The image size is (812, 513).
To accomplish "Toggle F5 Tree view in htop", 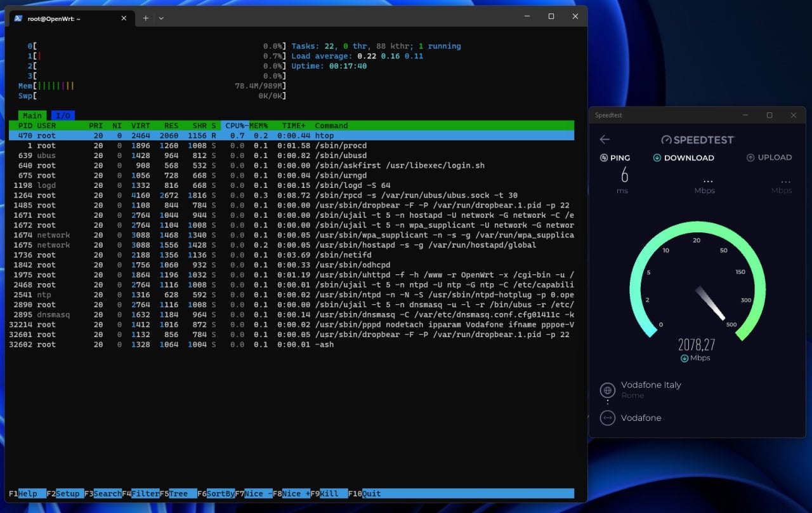I will tap(178, 493).
